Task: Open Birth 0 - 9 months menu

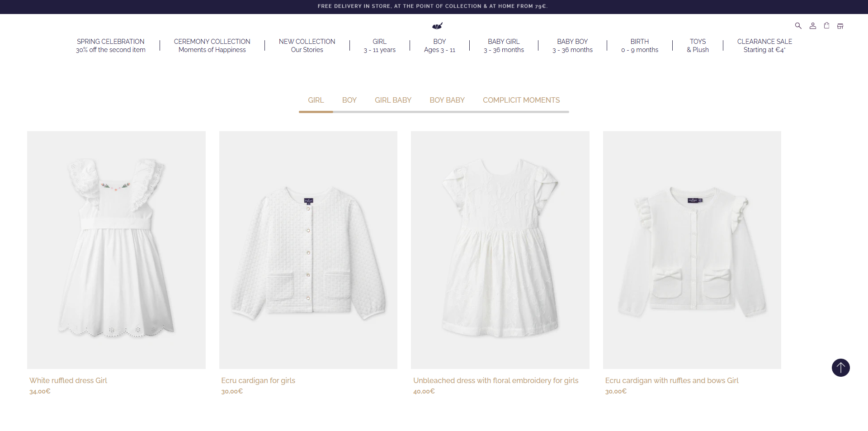Action: 640,46
